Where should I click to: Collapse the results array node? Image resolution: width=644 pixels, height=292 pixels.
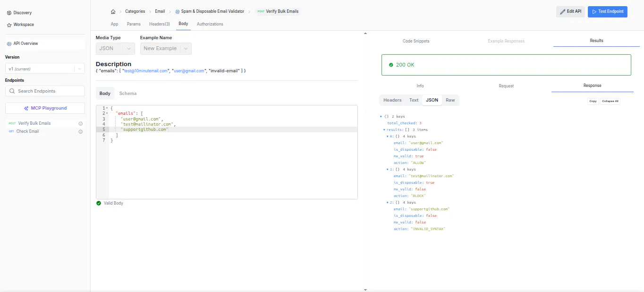[384, 129]
